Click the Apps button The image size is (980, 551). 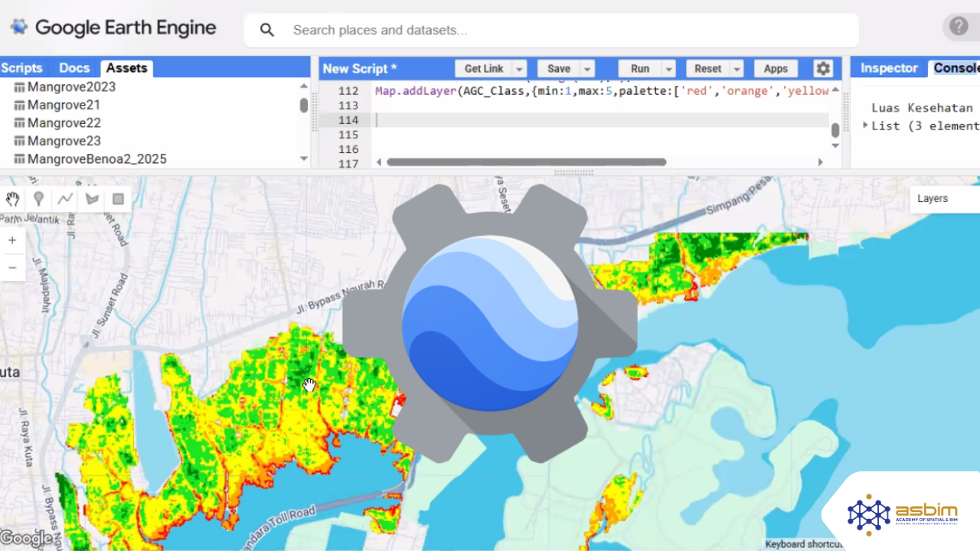click(776, 68)
